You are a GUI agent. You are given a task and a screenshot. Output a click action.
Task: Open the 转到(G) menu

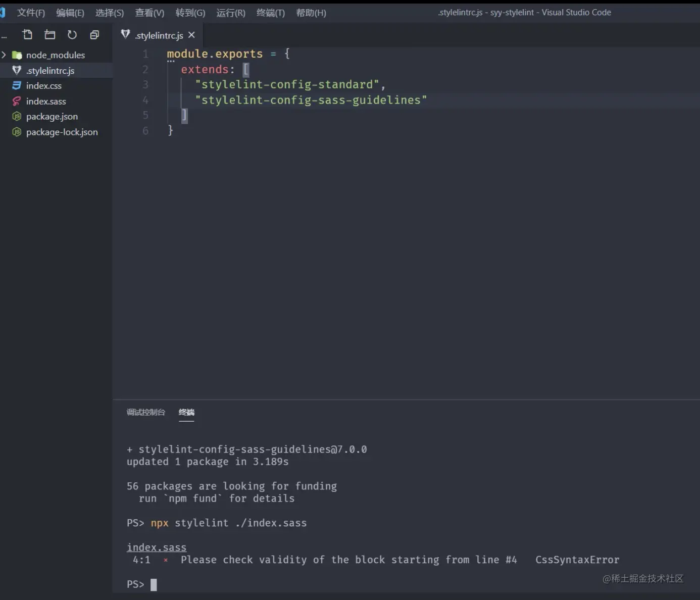coord(190,13)
